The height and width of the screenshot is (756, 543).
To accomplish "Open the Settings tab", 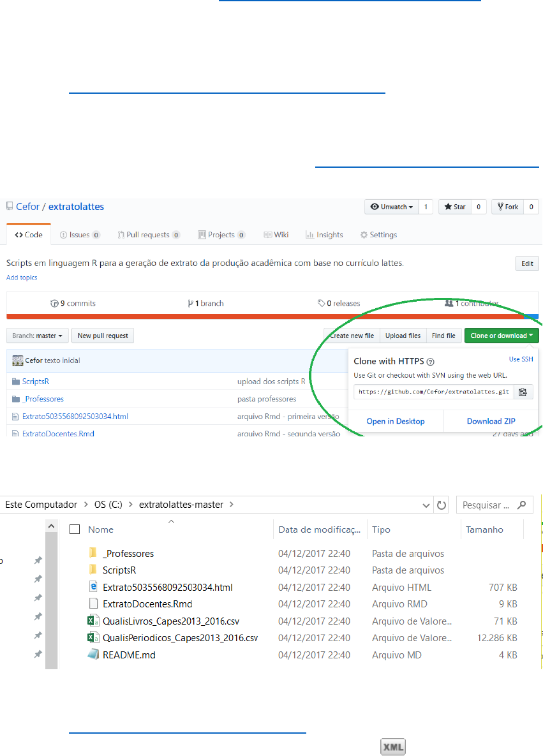I will point(378,235).
